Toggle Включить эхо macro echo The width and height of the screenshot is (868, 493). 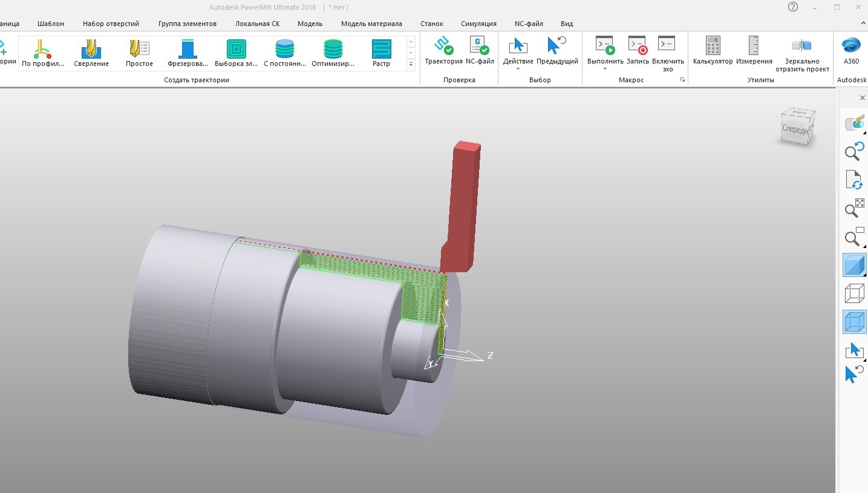tap(667, 53)
